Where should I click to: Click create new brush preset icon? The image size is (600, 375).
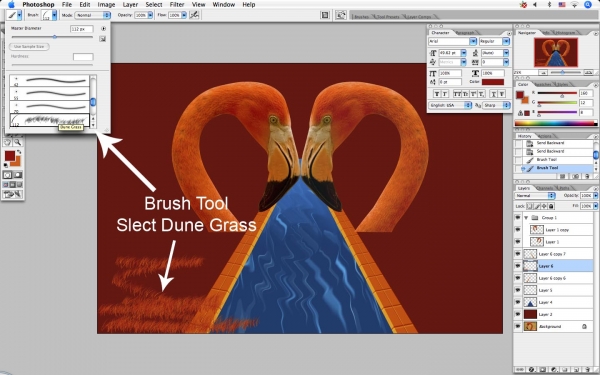(102, 39)
